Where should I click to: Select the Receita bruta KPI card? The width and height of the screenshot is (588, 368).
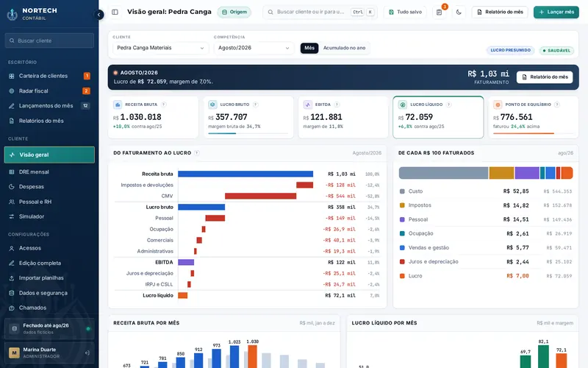click(x=154, y=117)
